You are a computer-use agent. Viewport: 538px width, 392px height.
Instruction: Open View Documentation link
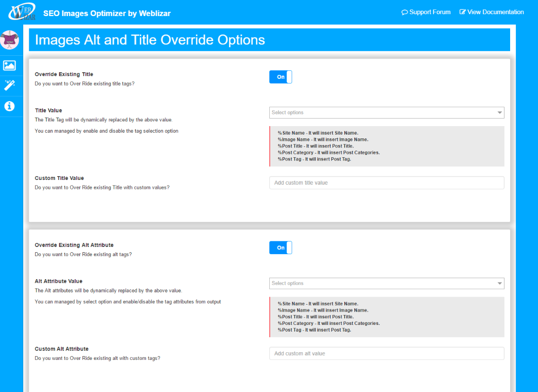pyautogui.click(x=491, y=12)
